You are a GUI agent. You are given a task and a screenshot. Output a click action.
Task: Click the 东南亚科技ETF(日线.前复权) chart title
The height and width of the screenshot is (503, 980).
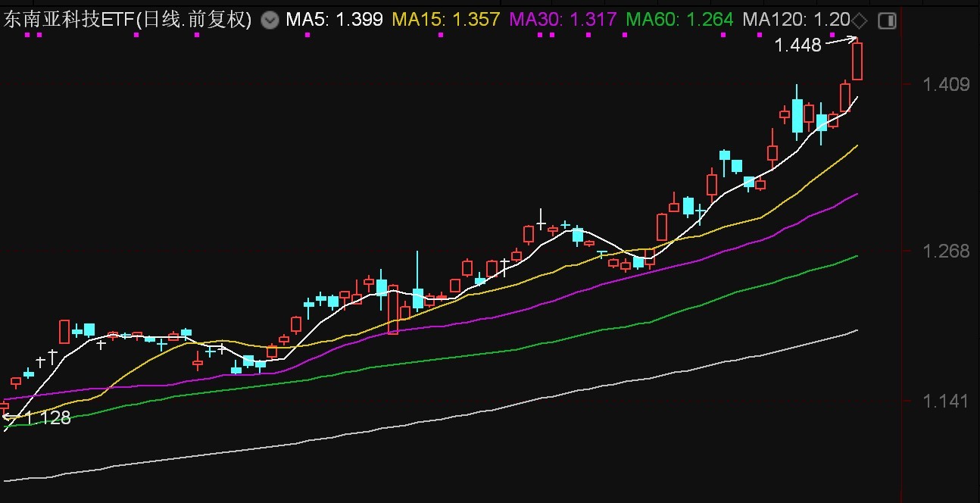[128, 20]
